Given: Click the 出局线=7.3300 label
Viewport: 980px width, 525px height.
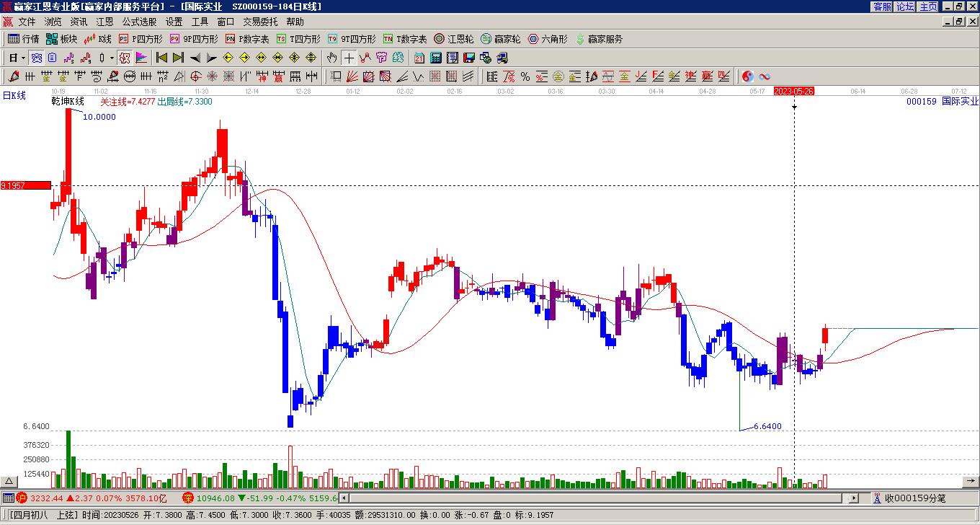Looking at the screenshot, I should click(x=184, y=102).
